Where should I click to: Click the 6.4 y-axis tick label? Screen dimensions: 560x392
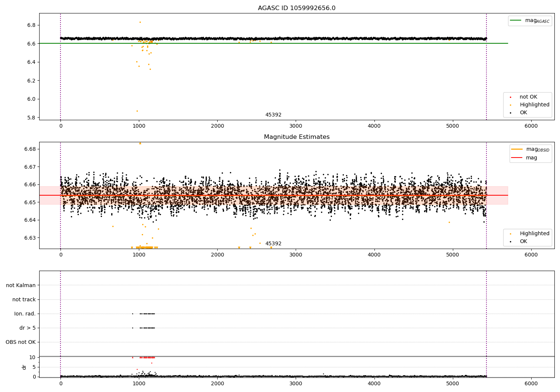[31, 62]
